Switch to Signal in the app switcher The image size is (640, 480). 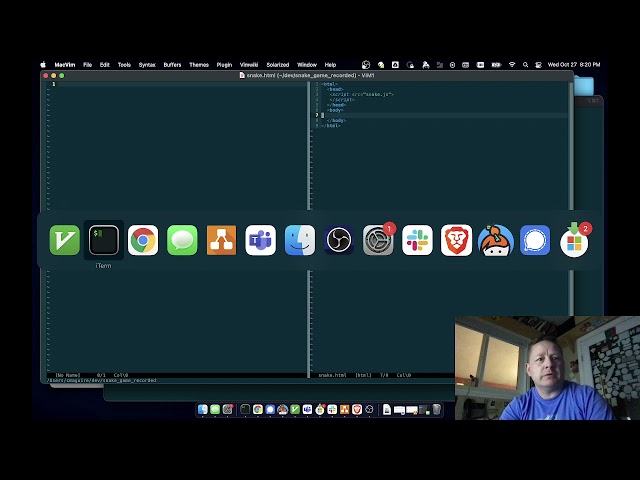click(535, 240)
